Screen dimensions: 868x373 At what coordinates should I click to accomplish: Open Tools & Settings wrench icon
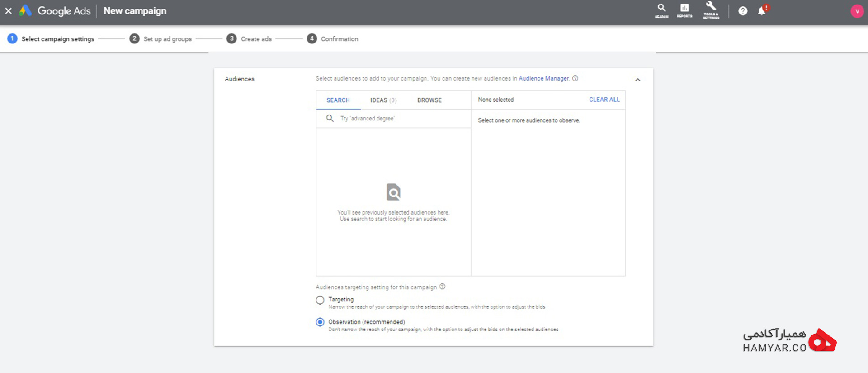click(x=711, y=10)
